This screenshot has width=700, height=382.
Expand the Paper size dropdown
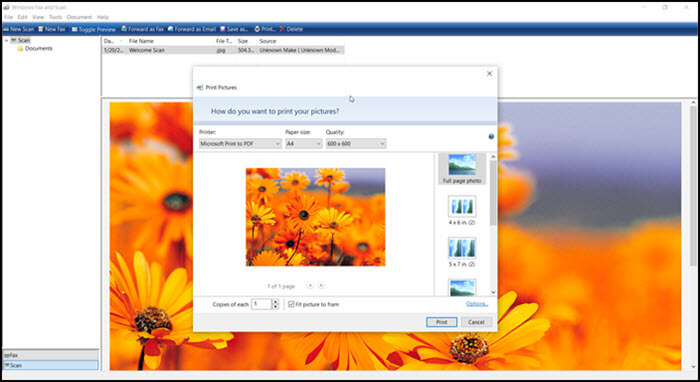click(304, 144)
